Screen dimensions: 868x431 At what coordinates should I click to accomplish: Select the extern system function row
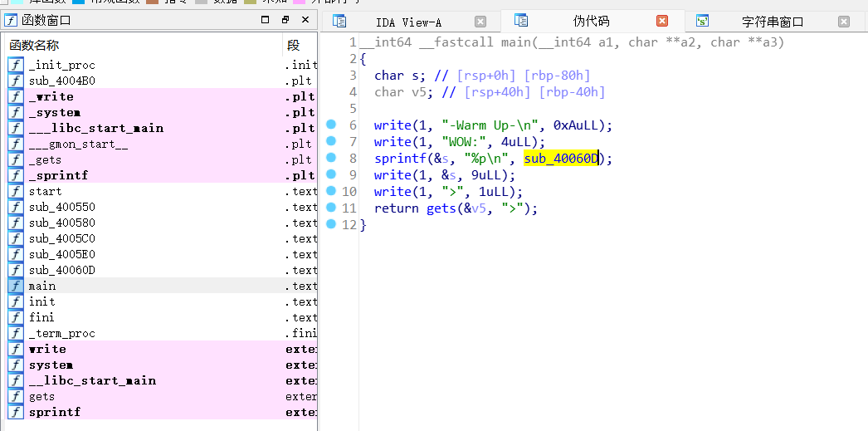click(162, 365)
